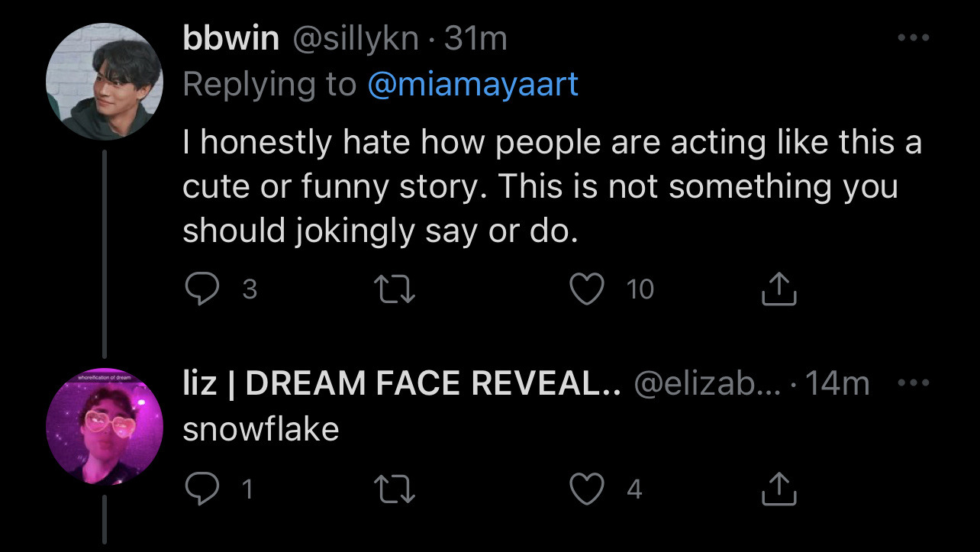
Task: Open the snowflake reply text
Action: (x=261, y=429)
